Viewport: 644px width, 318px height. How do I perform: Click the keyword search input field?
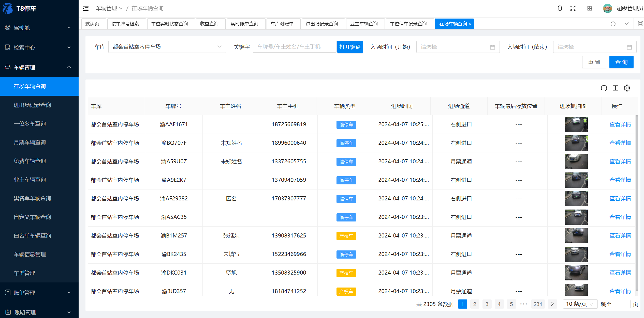[295, 47]
